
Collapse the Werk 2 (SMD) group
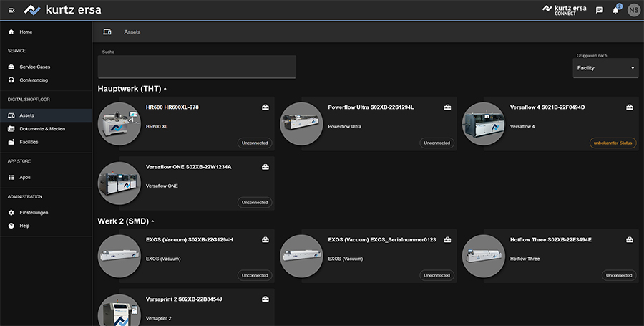click(152, 221)
